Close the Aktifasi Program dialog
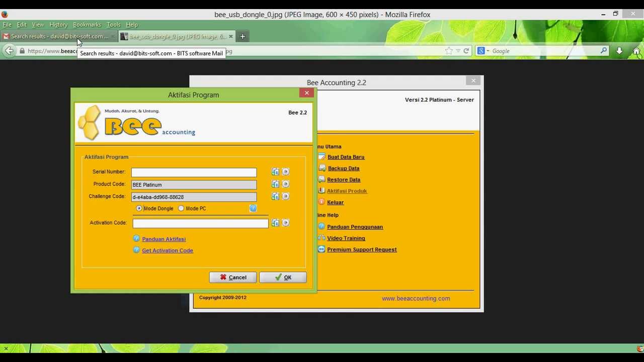The height and width of the screenshot is (362, 644). point(306,93)
